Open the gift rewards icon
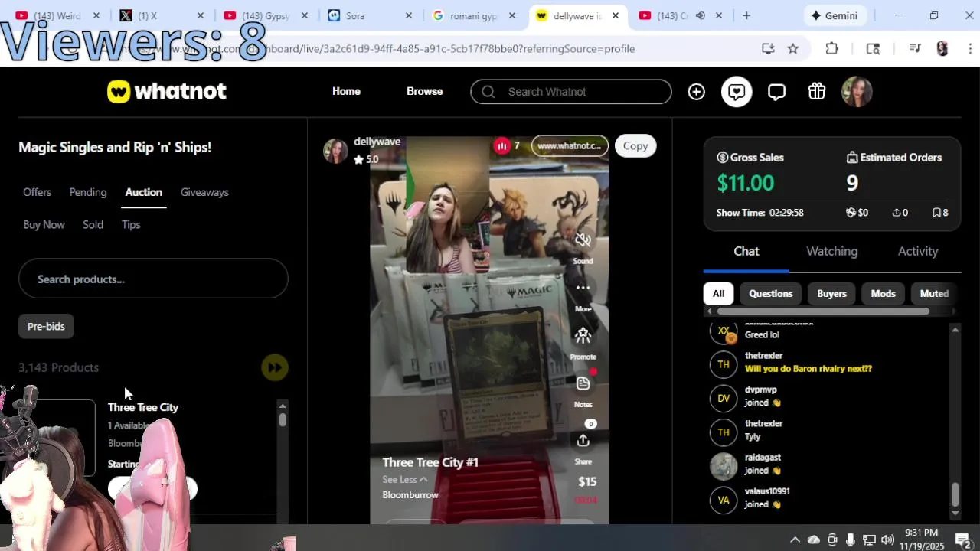Image resolution: width=980 pixels, height=551 pixels. (x=817, y=92)
